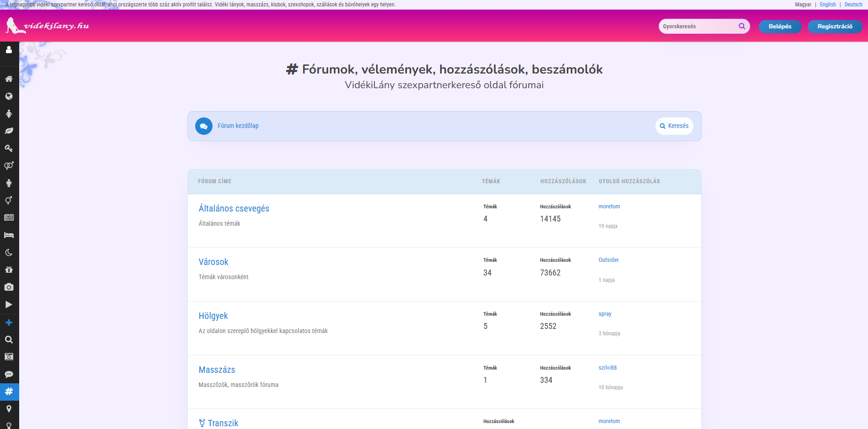Open the speech bubble chat sidebar icon
The height and width of the screenshot is (429, 868).
(x=9, y=374)
